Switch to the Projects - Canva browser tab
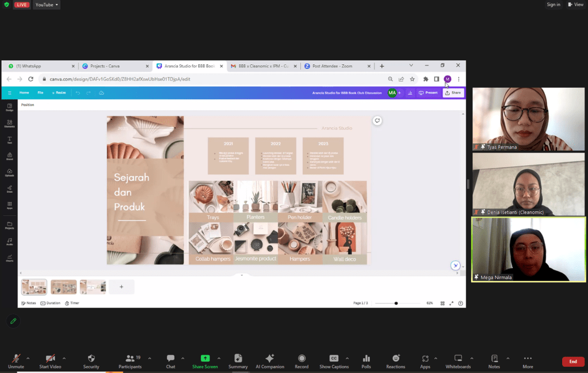588x373 pixels. coord(105,66)
